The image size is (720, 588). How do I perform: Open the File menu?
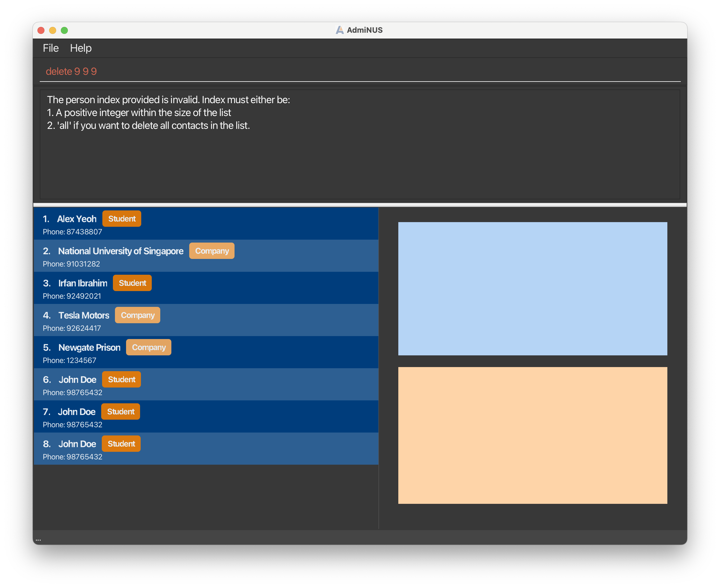(51, 48)
